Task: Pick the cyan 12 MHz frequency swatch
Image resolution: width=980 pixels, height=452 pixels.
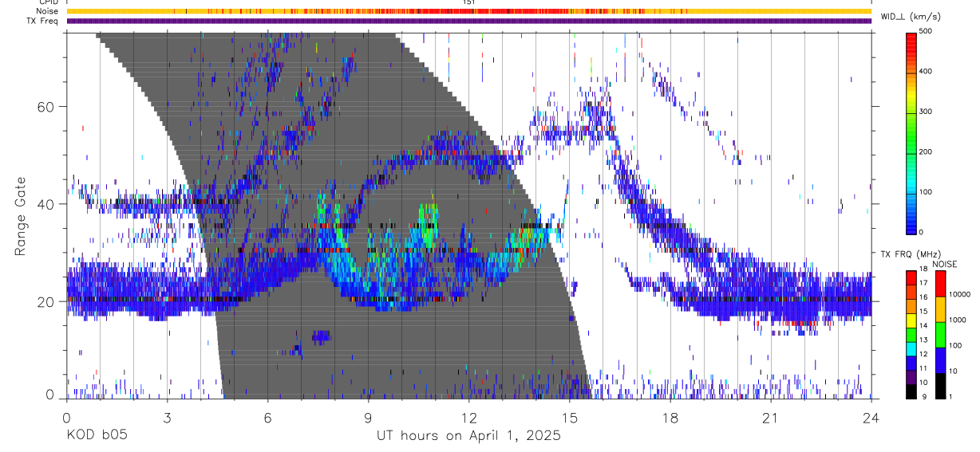Action: point(911,349)
